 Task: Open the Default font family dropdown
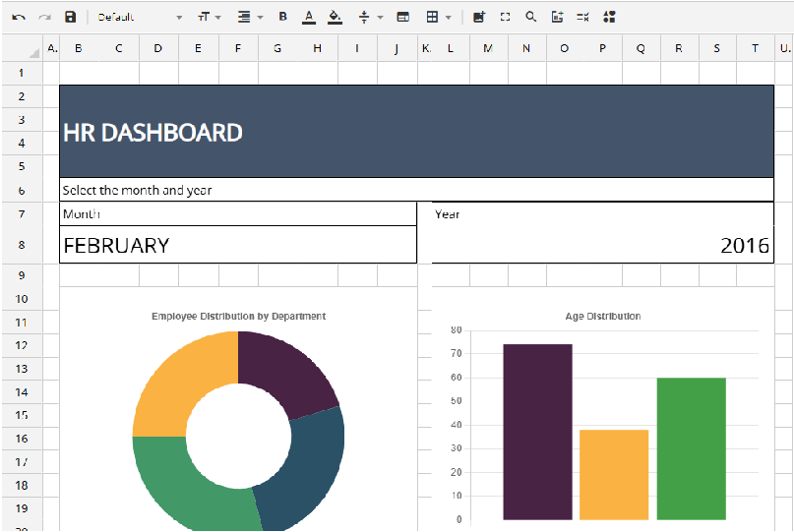(139, 17)
